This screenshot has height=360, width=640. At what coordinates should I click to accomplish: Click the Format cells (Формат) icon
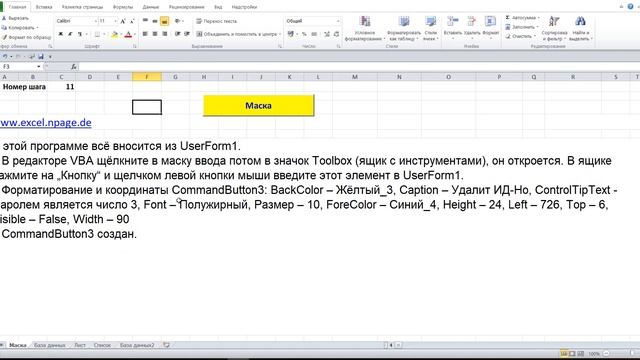coord(490,21)
